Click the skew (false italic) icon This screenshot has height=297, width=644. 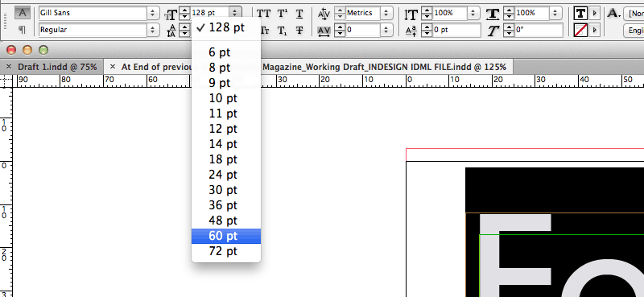tap(493, 31)
